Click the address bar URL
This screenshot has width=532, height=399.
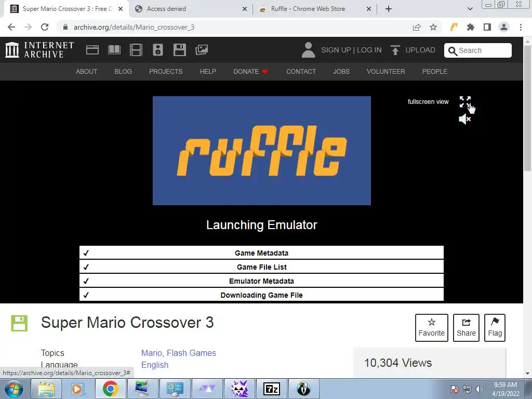pos(134,27)
